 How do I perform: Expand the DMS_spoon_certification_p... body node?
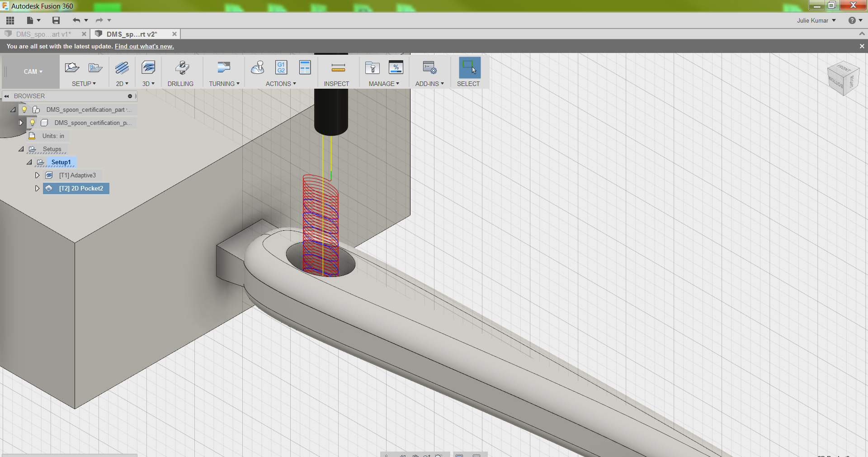[21, 123]
